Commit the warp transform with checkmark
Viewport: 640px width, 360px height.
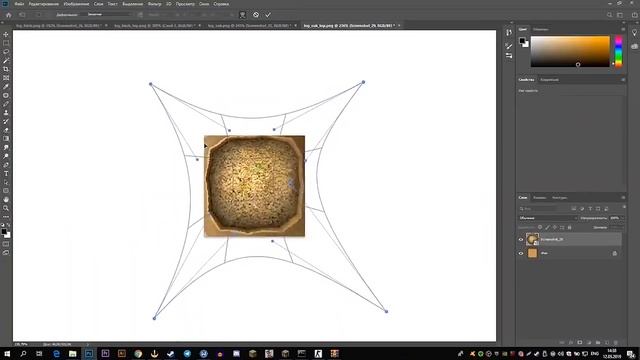268,15
